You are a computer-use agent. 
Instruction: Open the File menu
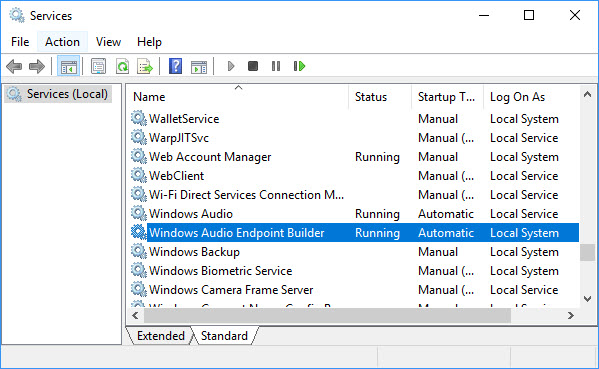(20, 42)
